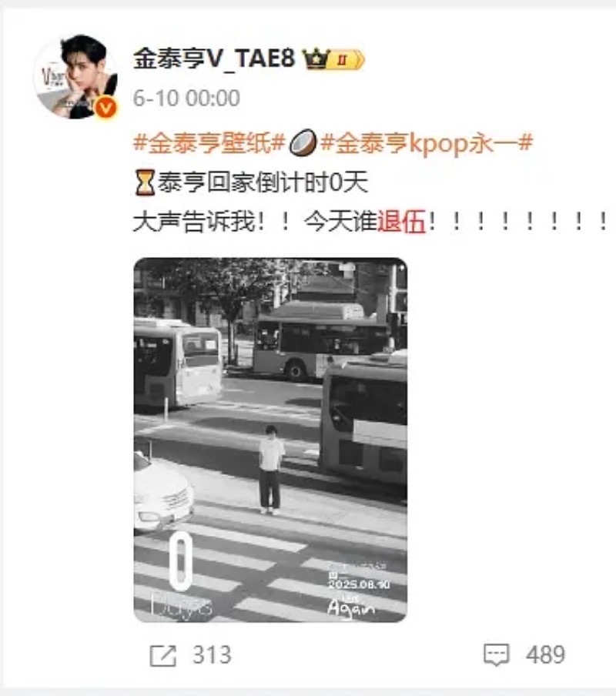Click the repost share icon

[x=163, y=656]
